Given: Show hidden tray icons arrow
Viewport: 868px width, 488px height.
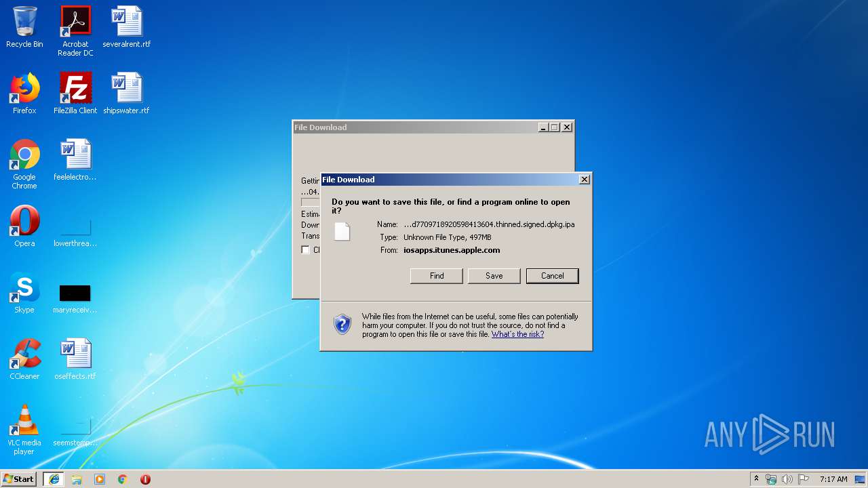Looking at the screenshot, I should coord(756,479).
